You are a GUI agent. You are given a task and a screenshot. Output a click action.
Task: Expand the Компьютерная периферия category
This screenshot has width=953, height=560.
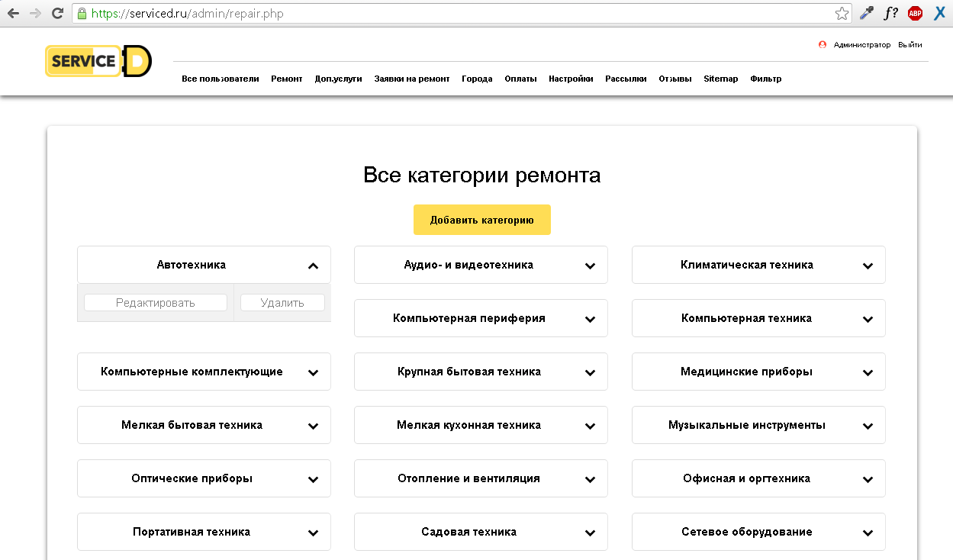click(x=590, y=319)
